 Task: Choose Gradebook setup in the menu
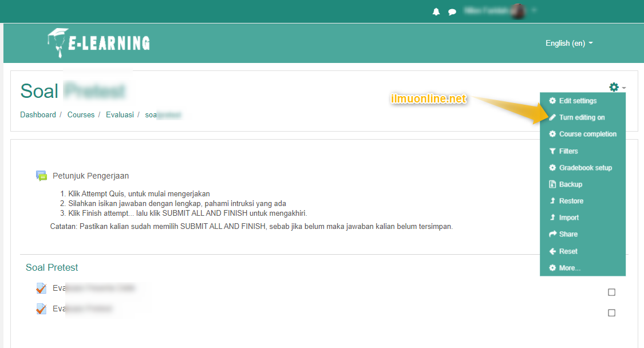pyautogui.click(x=585, y=168)
